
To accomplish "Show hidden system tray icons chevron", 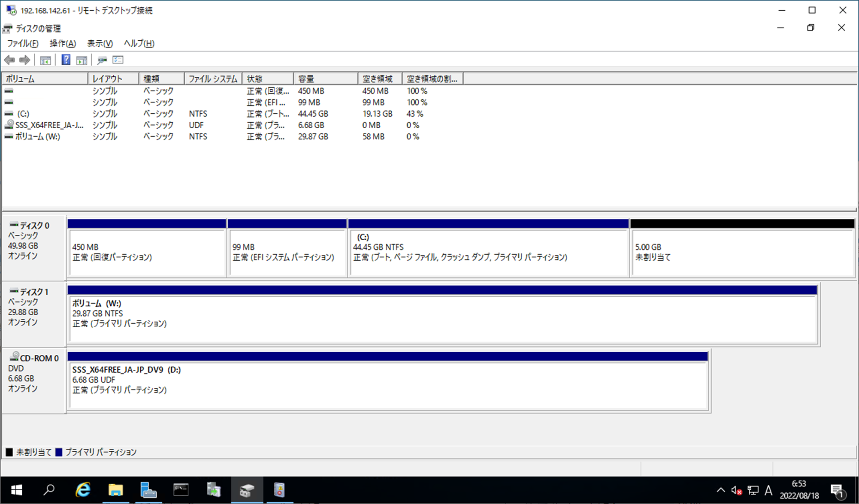I will tap(720, 490).
